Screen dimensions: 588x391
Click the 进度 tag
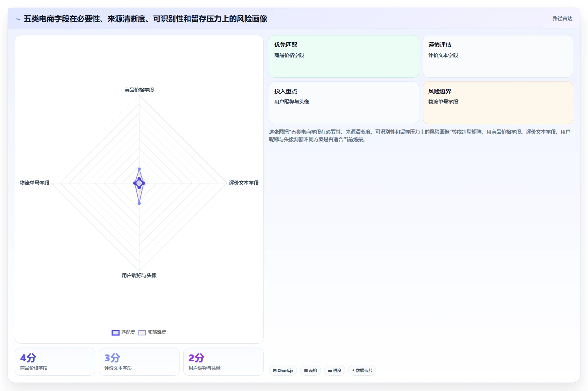(x=335, y=370)
